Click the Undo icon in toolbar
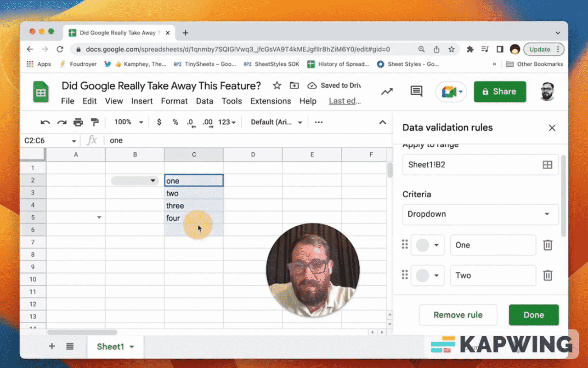This screenshot has height=368, width=588. point(45,122)
